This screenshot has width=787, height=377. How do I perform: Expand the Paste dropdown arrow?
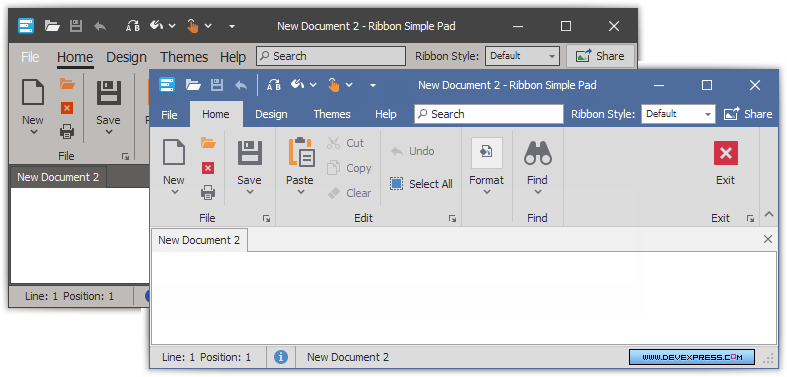[300, 192]
